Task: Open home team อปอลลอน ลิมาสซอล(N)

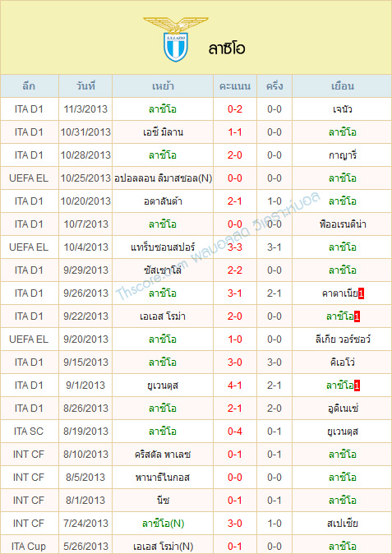Action: [x=163, y=178]
